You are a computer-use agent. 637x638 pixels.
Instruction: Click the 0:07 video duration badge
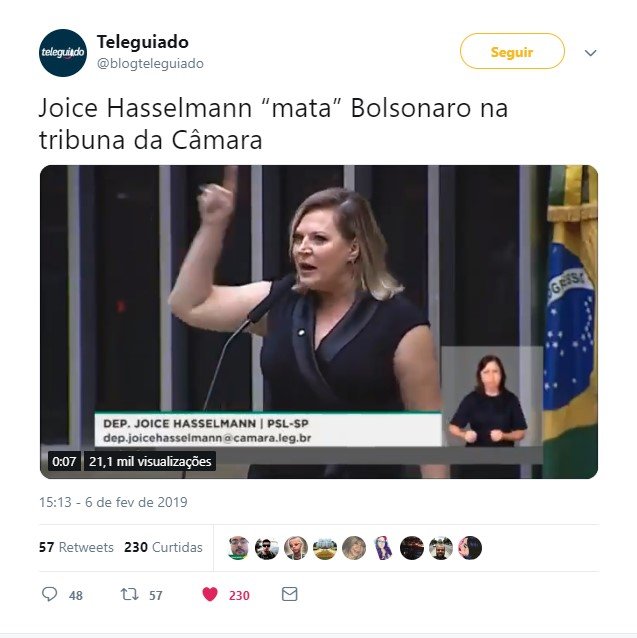(64, 461)
